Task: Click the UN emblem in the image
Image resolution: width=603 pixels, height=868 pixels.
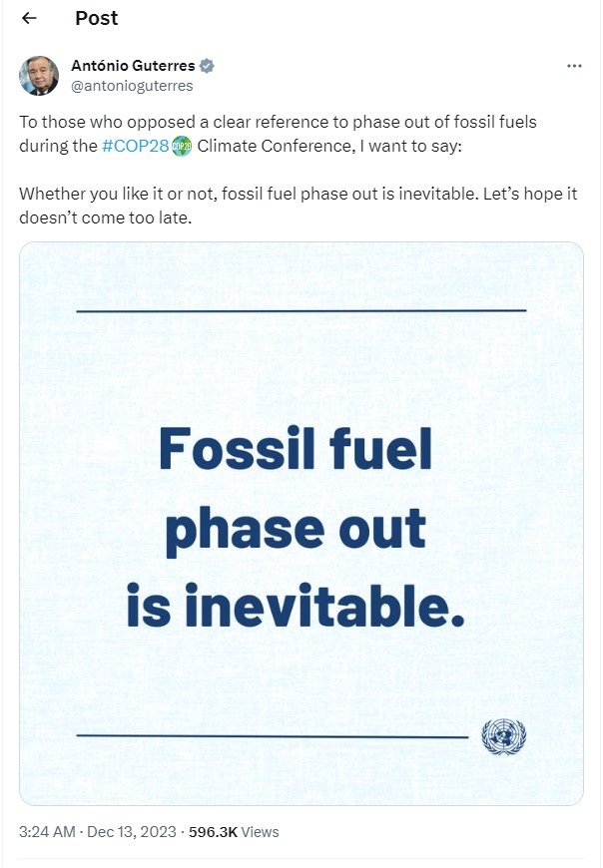Action: [x=503, y=737]
